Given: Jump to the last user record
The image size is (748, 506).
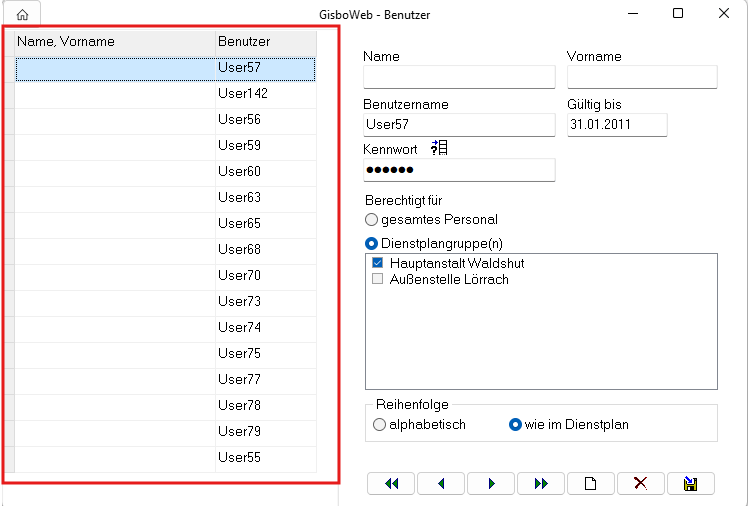Looking at the screenshot, I should pos(541,484).
